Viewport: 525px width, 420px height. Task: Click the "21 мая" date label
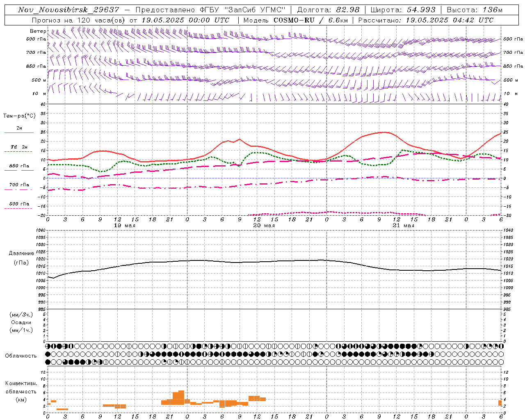(x=403, y=226)
